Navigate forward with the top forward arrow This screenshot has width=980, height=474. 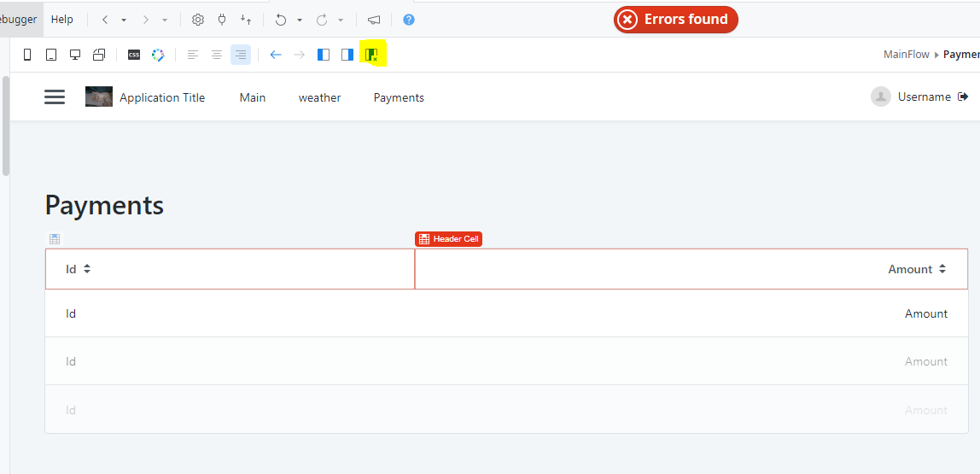[146, 20]
